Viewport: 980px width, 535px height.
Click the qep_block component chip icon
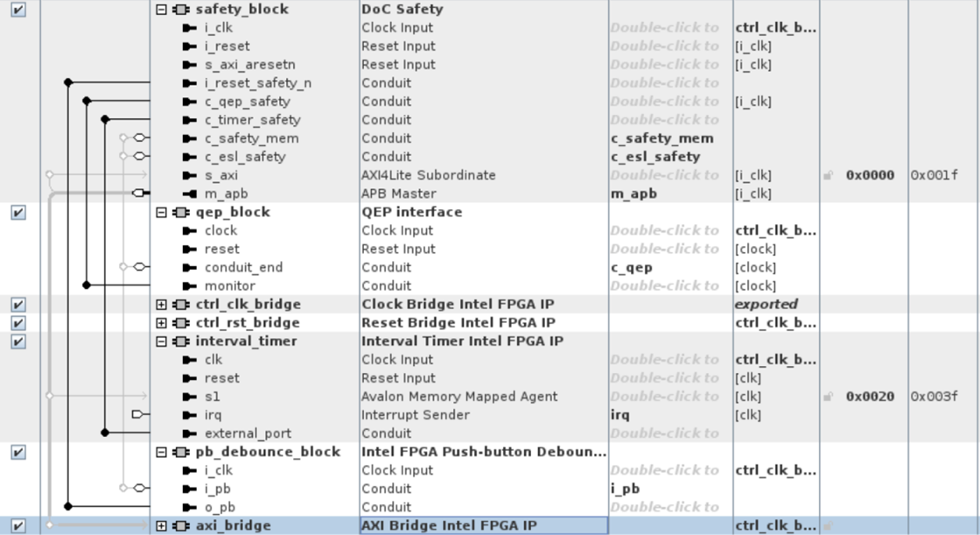[181, 212]
